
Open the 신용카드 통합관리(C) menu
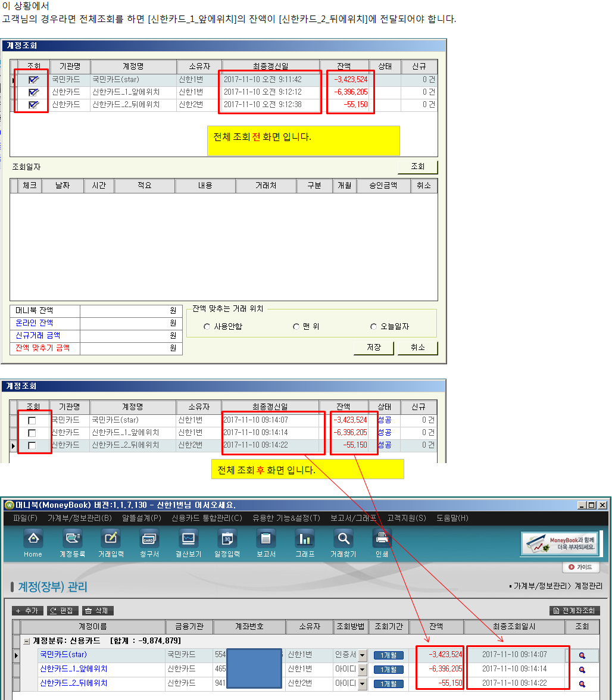(207, 518)
